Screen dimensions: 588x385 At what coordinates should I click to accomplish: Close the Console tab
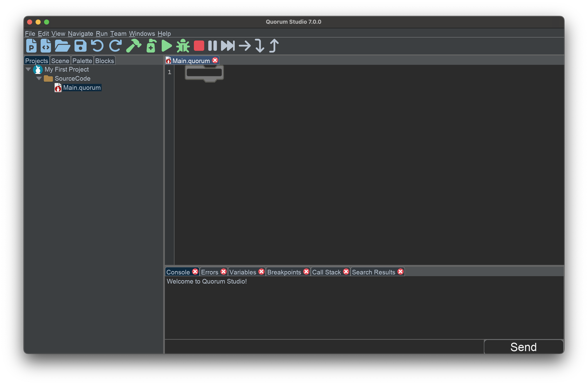(195, 271)
